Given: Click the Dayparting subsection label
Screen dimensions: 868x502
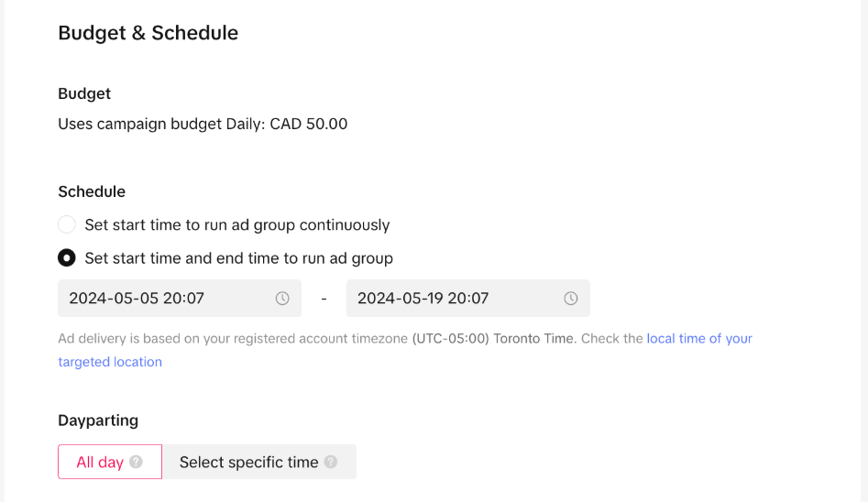Looking at the screenshot, I should [98, 420].
